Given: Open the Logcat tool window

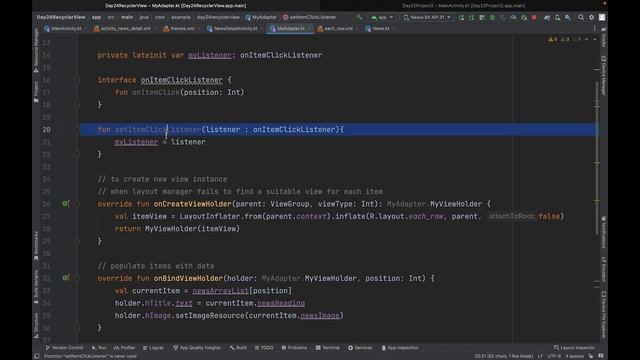Looking at the screenshot, I should (x=153, y=348).
